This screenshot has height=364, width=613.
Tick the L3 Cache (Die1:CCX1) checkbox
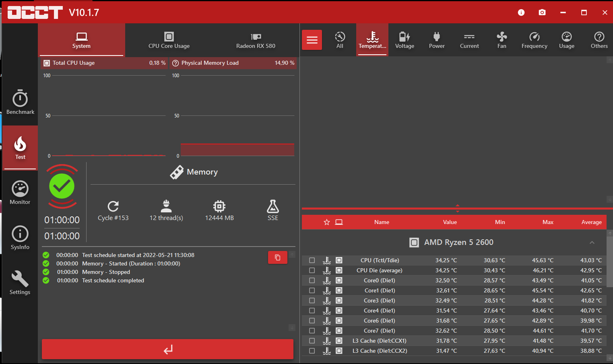pyautogui.click(x=312, y=341)
